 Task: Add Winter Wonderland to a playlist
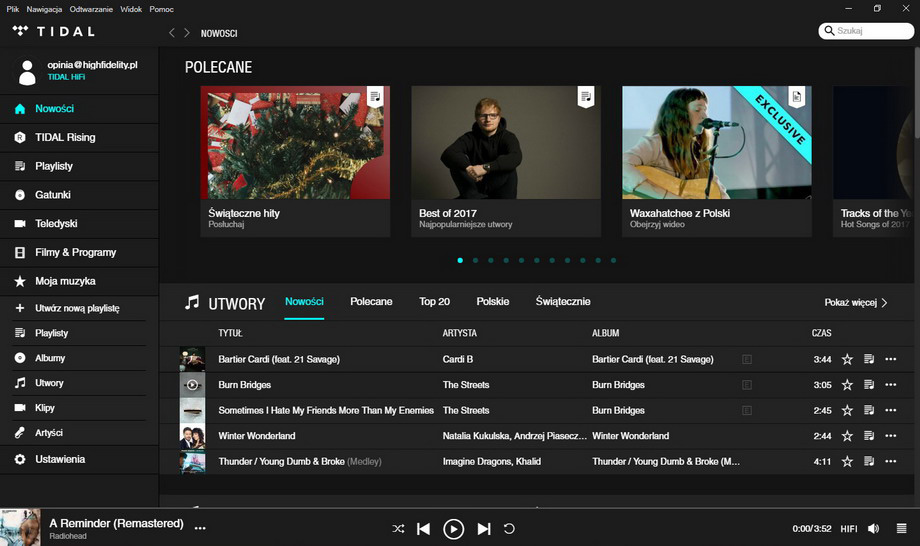pos(869,436)
